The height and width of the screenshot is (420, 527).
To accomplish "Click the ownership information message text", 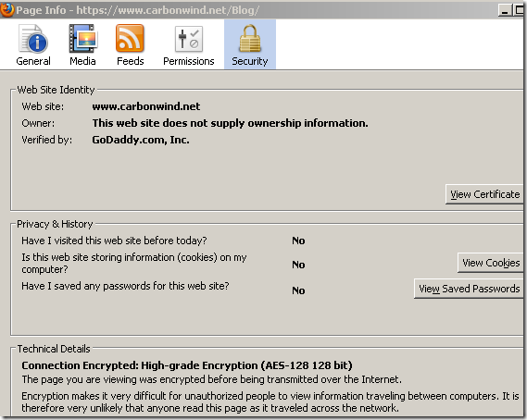I will pos(231,123).
